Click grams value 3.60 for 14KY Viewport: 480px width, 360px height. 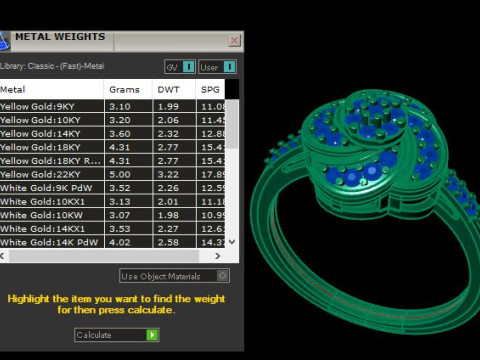[x=120, y=134]
